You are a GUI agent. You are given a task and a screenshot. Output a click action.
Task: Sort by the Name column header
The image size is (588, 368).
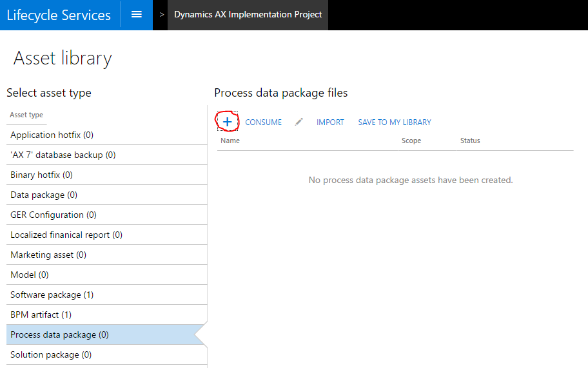coord(230,140)
